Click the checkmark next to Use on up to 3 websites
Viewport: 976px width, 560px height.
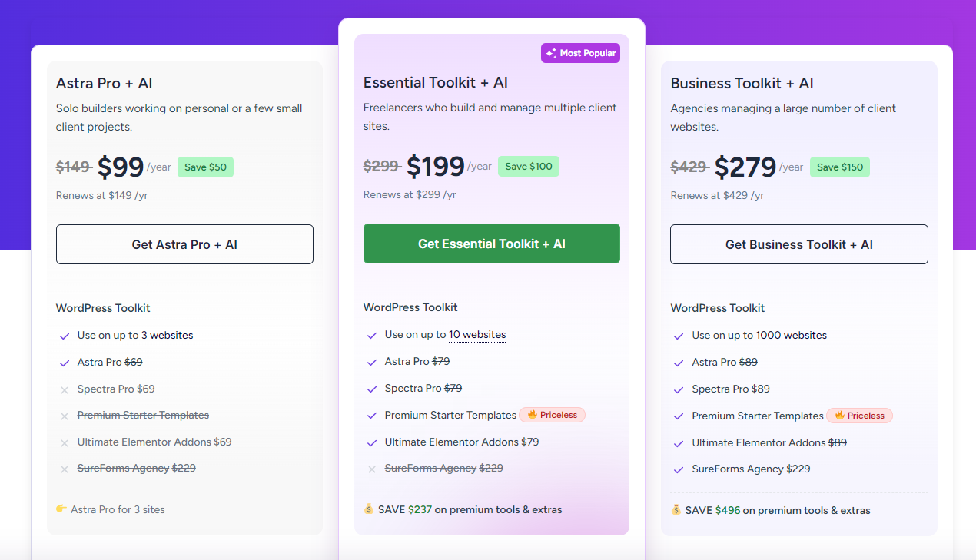(x=65, y=336)
